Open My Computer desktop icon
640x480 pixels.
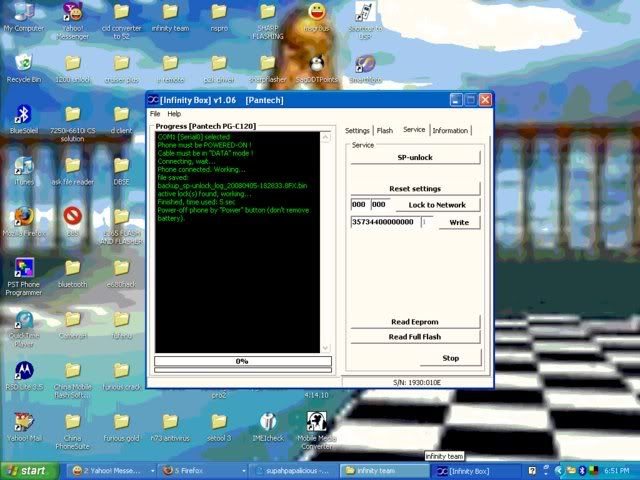tap(24, 16)
